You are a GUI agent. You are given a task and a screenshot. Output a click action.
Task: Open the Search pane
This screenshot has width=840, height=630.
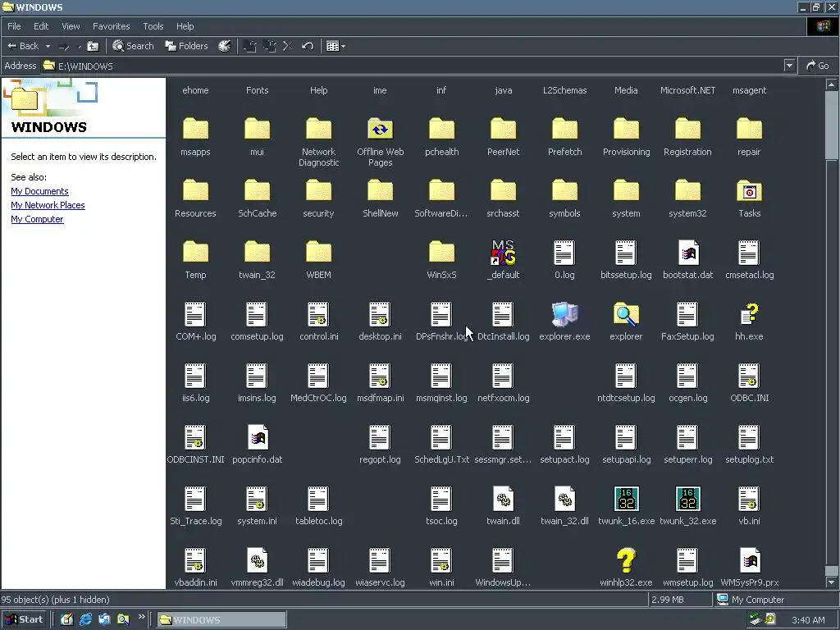(133, 46)
